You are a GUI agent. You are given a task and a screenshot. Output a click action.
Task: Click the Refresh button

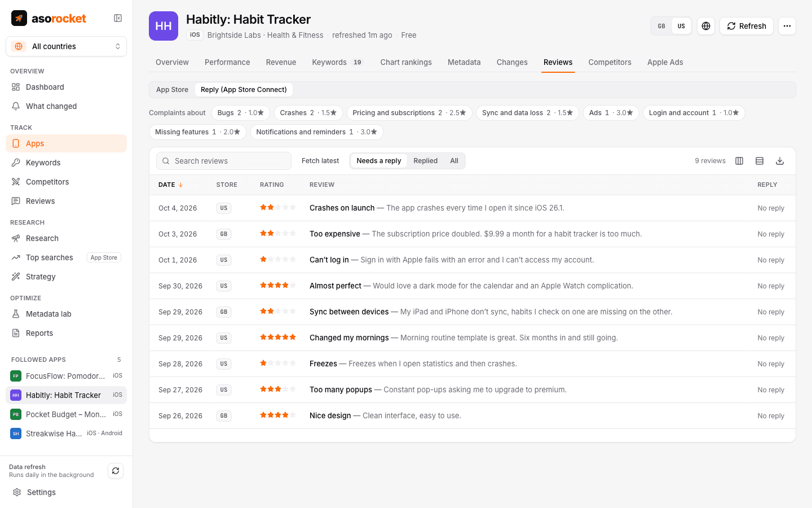[747, 26]
